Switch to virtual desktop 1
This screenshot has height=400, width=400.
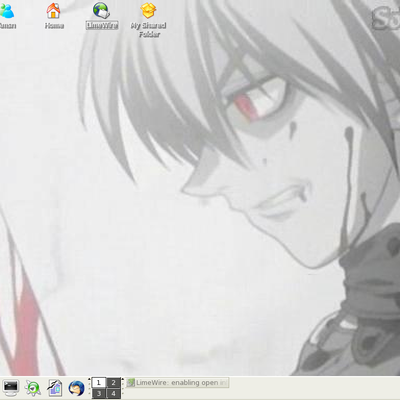(x=99, y=383)
